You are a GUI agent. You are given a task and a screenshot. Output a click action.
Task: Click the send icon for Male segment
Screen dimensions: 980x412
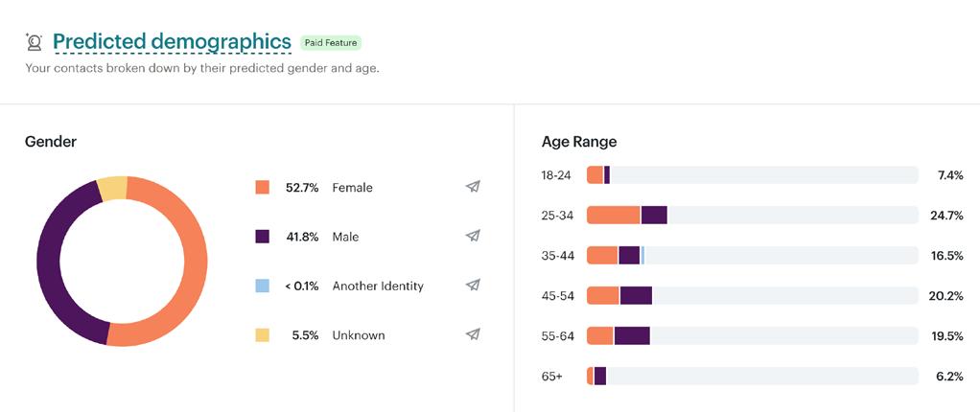473,236
